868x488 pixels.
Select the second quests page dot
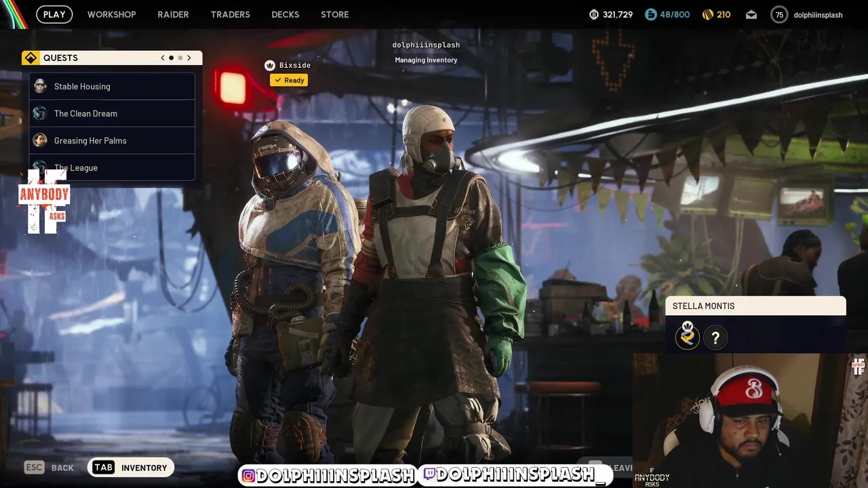click(180, 58)
